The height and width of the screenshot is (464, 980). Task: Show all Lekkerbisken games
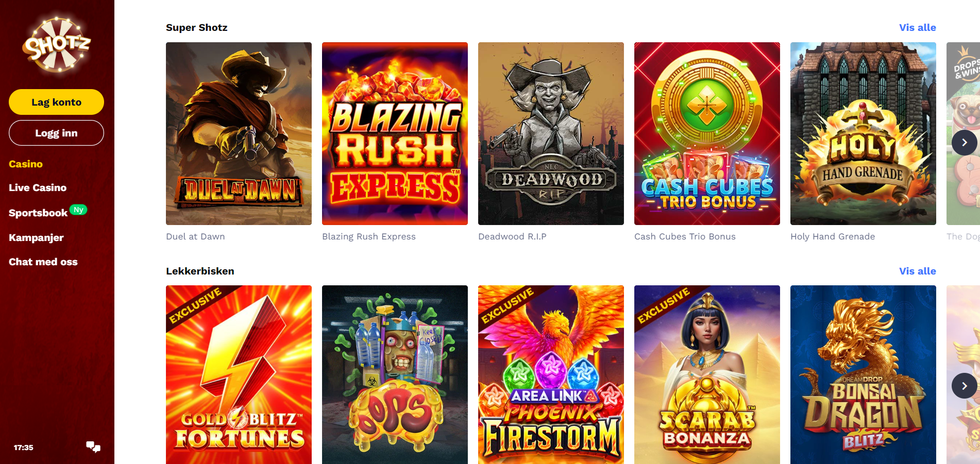pyautogui.click(x=917, y=271)
